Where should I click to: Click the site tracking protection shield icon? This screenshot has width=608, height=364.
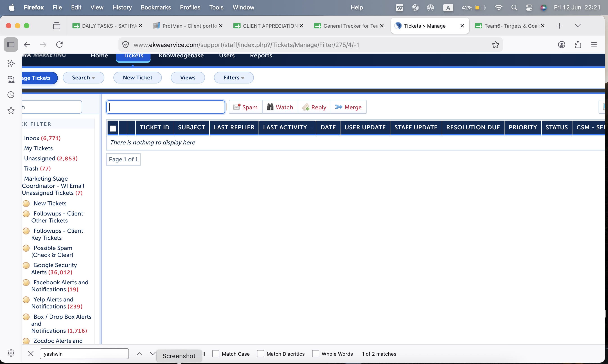pos(126,45)
